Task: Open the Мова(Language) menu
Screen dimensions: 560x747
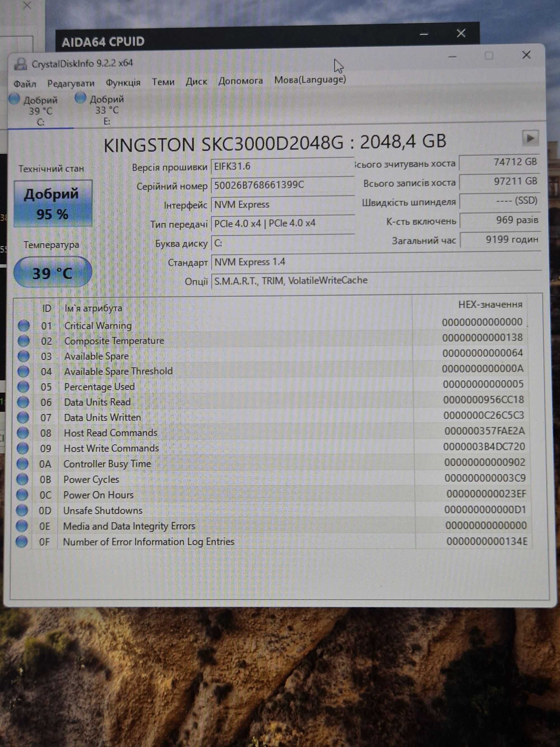Action: (310, 80)
